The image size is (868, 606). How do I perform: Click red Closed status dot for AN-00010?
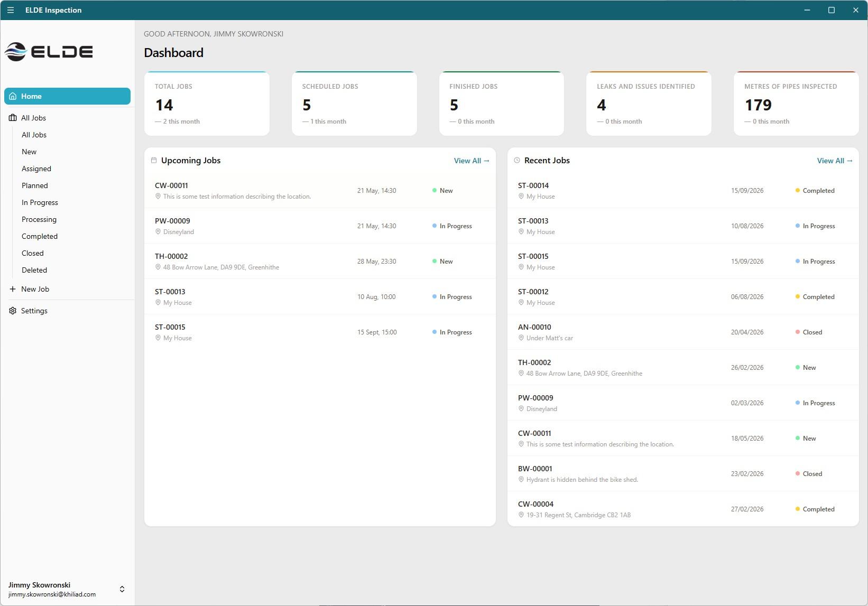(x=798, y=332)
